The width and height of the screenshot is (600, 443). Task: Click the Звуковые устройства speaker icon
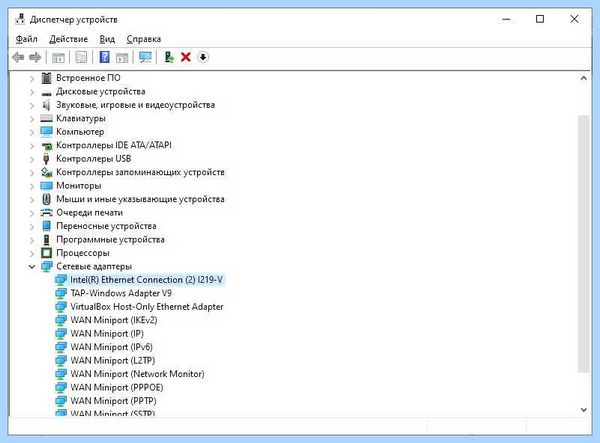[x=46, y=105]
